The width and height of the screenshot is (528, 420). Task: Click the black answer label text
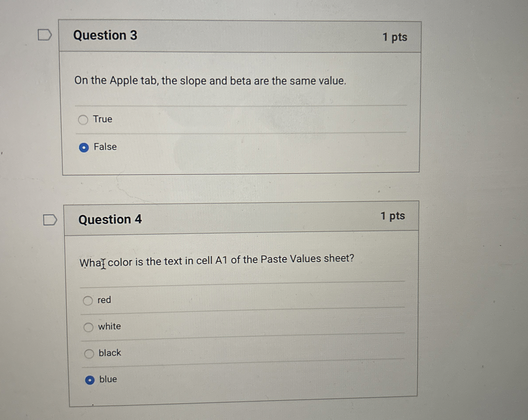pos(110,353)
